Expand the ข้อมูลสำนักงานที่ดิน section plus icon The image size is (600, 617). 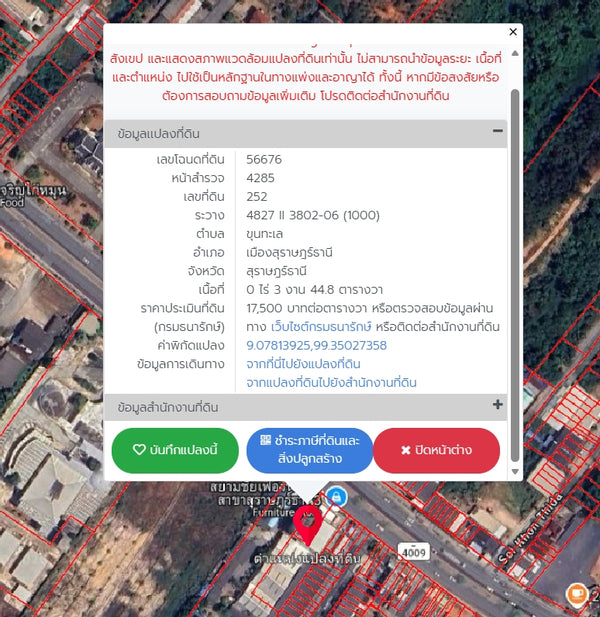point(497,405)
